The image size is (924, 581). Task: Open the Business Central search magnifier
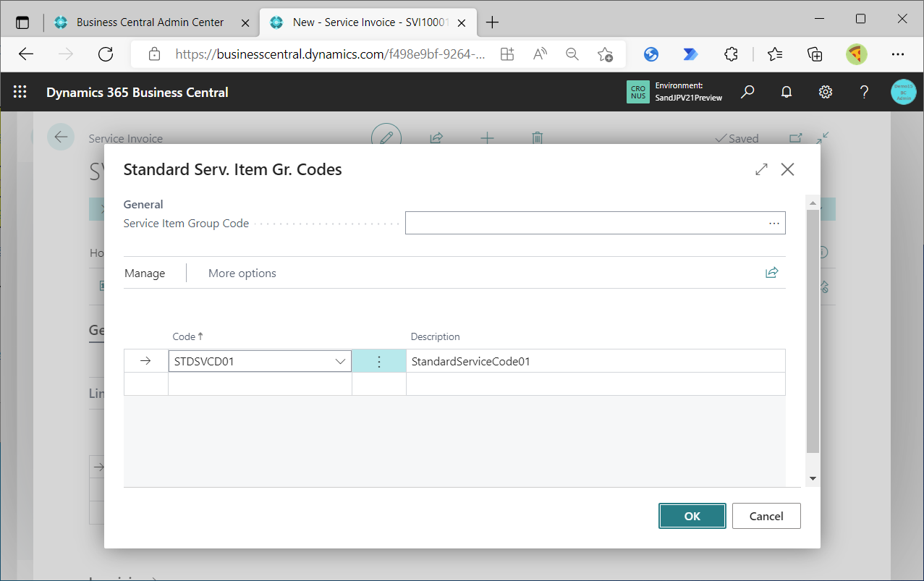click(747, 92)
